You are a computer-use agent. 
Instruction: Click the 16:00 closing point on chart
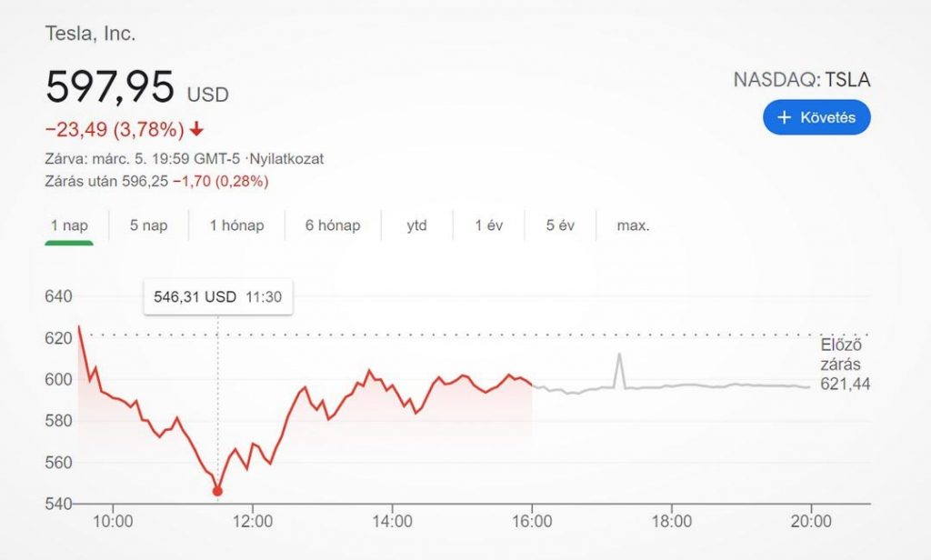532,385
